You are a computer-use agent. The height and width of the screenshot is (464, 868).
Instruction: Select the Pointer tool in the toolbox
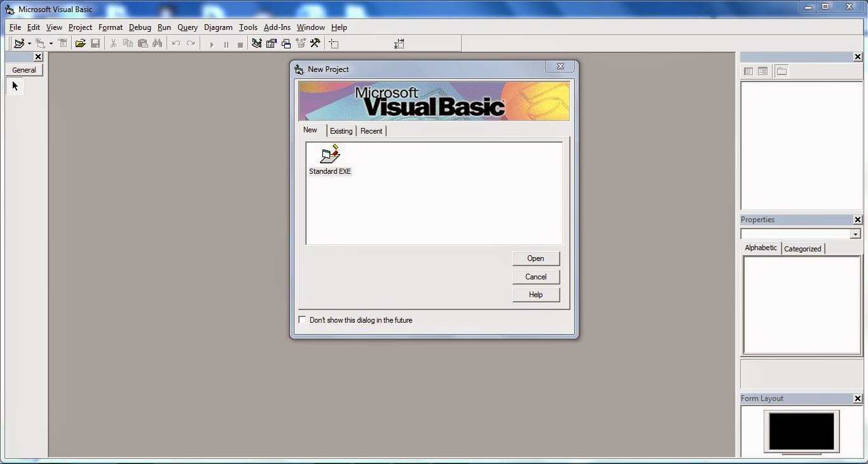pos(15,86)
